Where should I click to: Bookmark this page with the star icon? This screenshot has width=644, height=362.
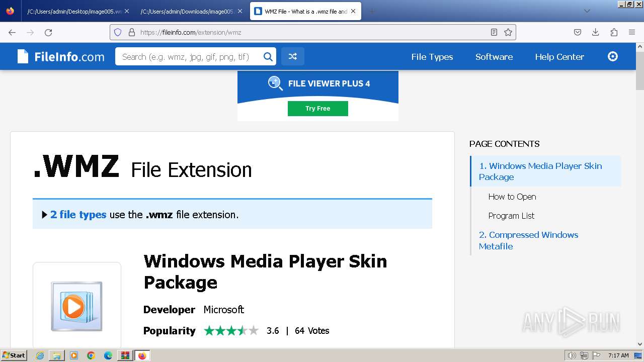coord(508,32)
